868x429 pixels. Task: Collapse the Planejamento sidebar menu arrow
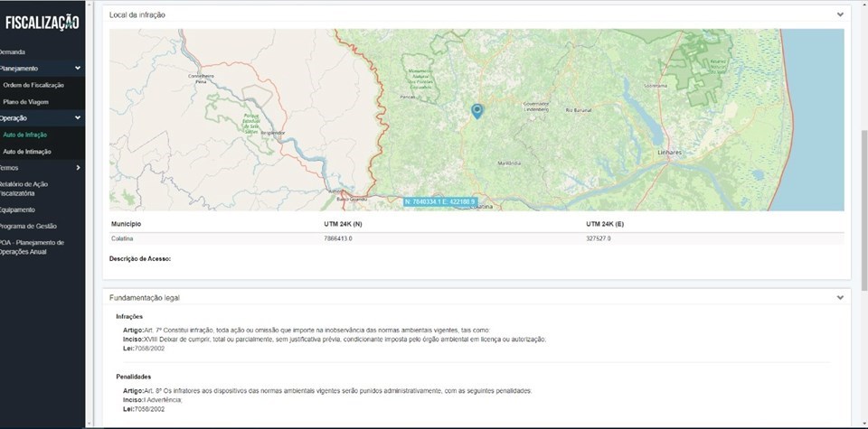coord(78,68)
